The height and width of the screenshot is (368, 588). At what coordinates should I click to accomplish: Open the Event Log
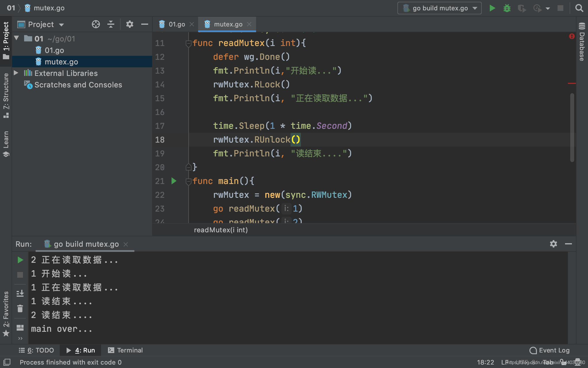(x=550, y=350)
